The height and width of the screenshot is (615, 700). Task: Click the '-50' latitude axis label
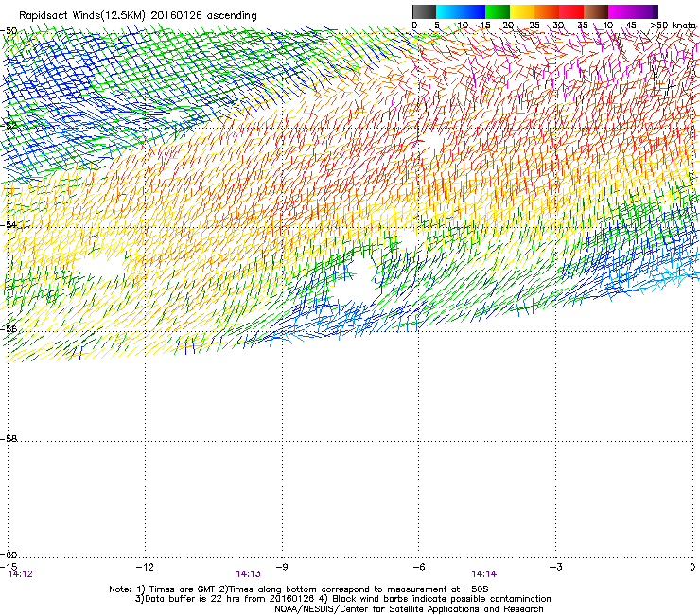(x=9, y=31)
